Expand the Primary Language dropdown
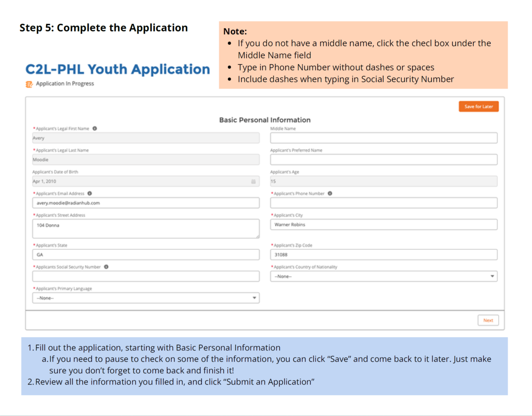 [145, 298]
